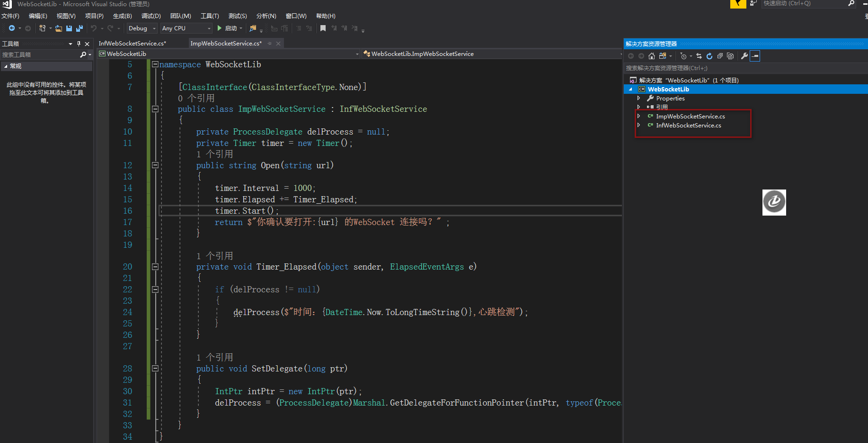
Task: Collapse the namespace WebSocketLib code block
Action: coord(155,64)
